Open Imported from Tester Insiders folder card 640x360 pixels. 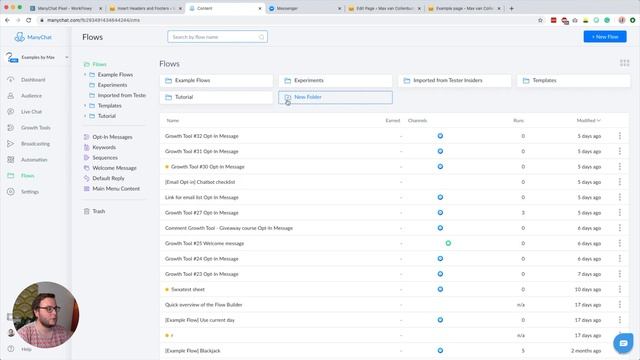(x=455, y=80)
